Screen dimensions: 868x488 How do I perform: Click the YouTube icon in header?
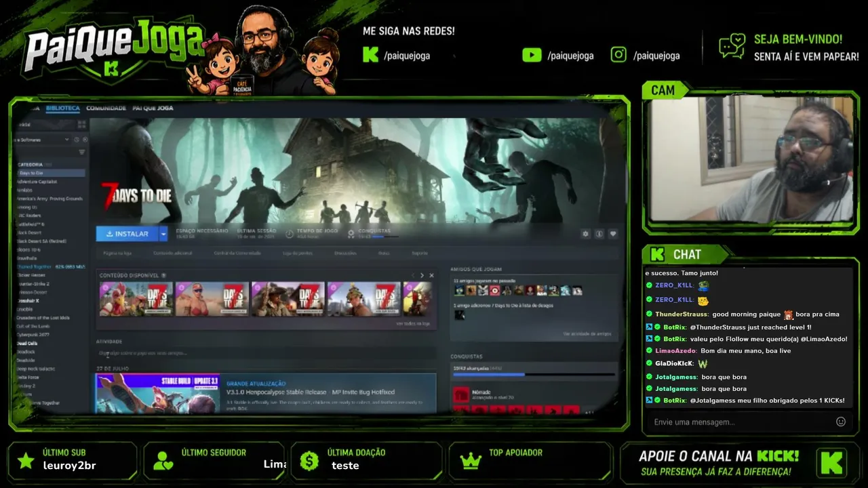tap(532, 55)
